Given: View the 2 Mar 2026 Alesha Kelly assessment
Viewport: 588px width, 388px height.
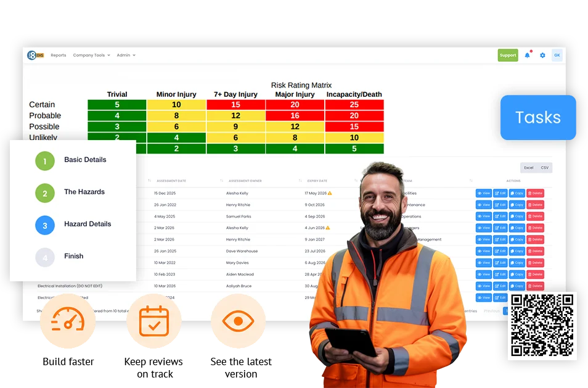Looking at the screenshot, I should point(484,228).
